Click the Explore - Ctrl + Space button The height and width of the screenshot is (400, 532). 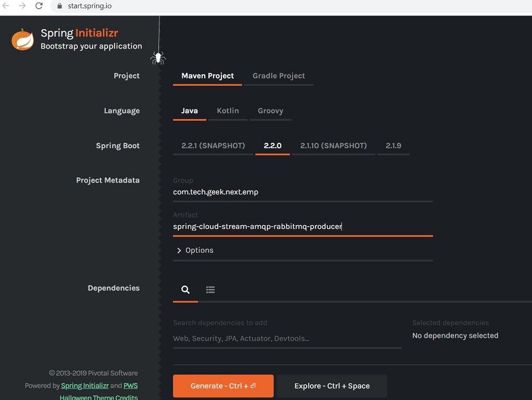(x=332, y=386)
